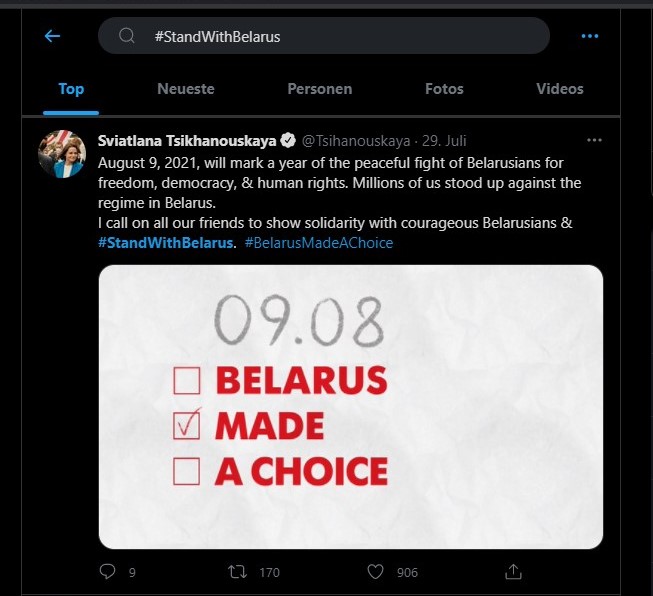The width and height of the screenshot is (653, 596).
Task: Click the @Tsihanouskaya handle
Action: pos(356,141)
